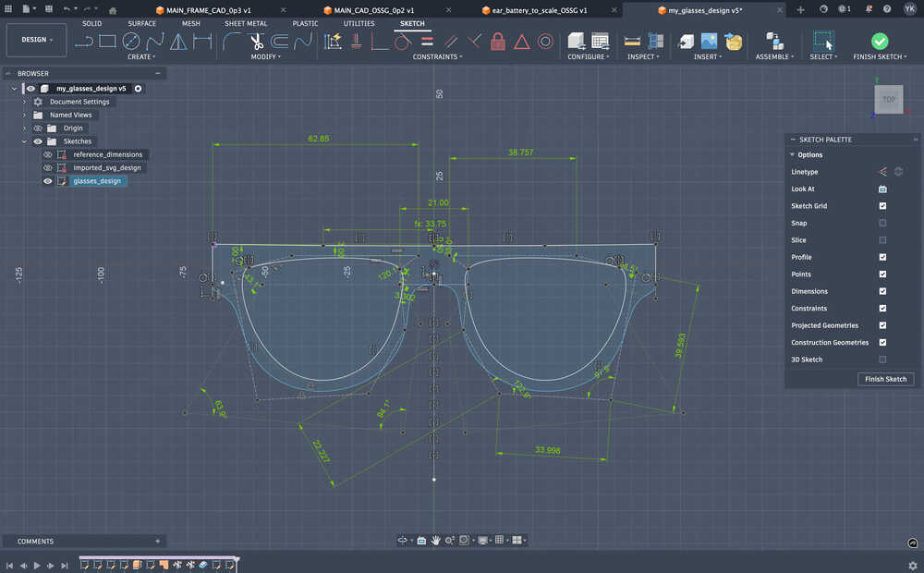Uncheck Points in the Sketch Palette
The image size is (924, 573).
click(x=884, y=274)
